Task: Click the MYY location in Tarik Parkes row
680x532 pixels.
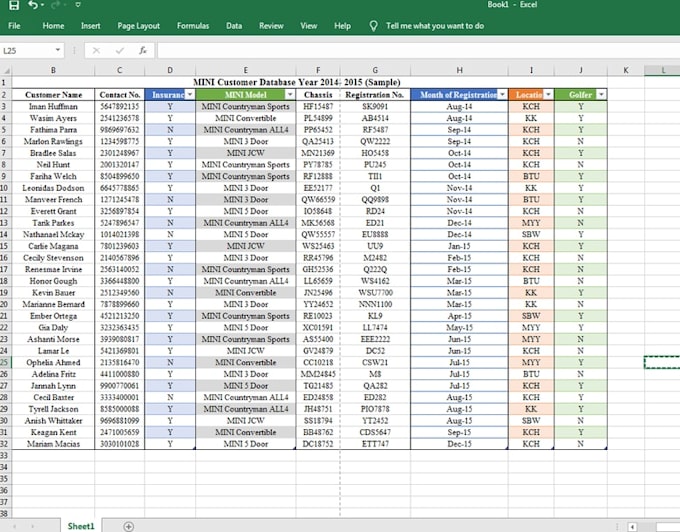Action: click(531, 223)
